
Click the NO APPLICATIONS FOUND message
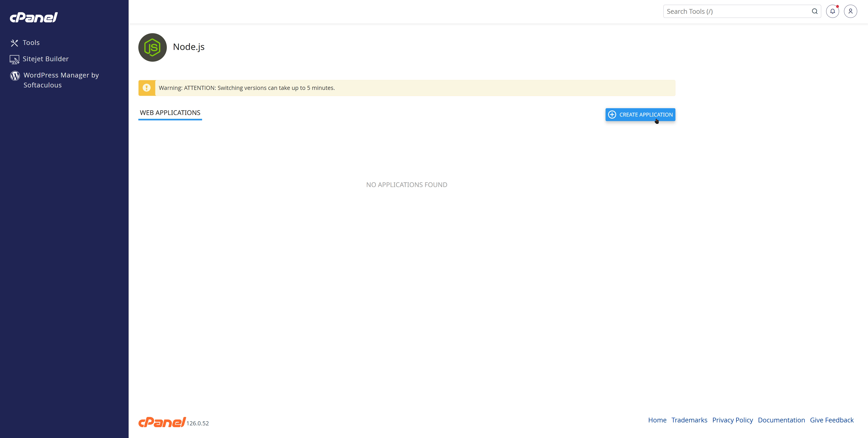(407, 185)
